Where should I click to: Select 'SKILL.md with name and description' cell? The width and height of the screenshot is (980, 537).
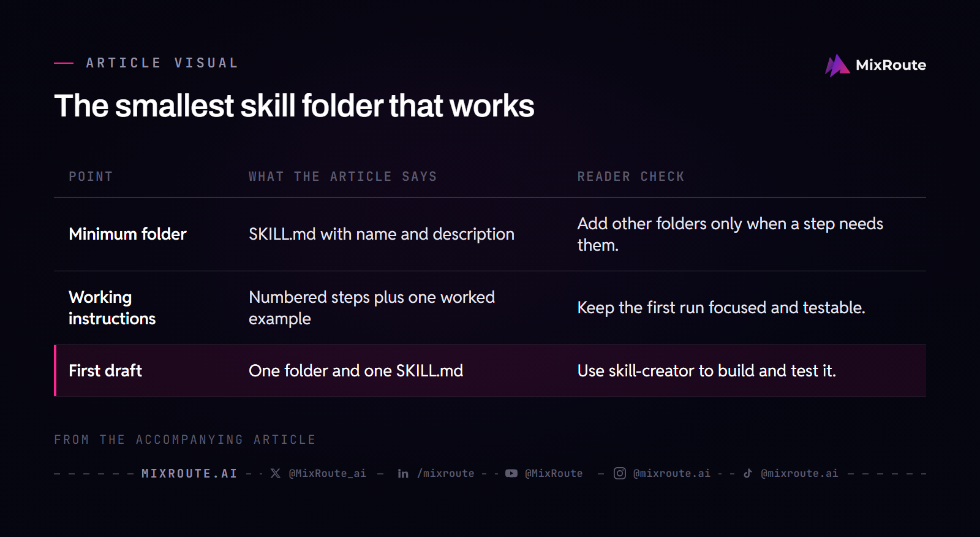click(382, 234)
